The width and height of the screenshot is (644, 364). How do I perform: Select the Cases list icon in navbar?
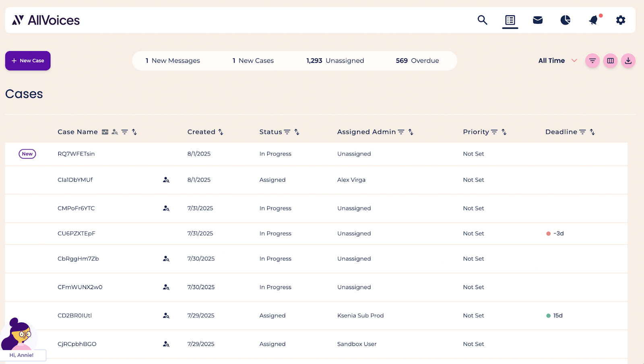pyautogui.click(x=510, y=20)
